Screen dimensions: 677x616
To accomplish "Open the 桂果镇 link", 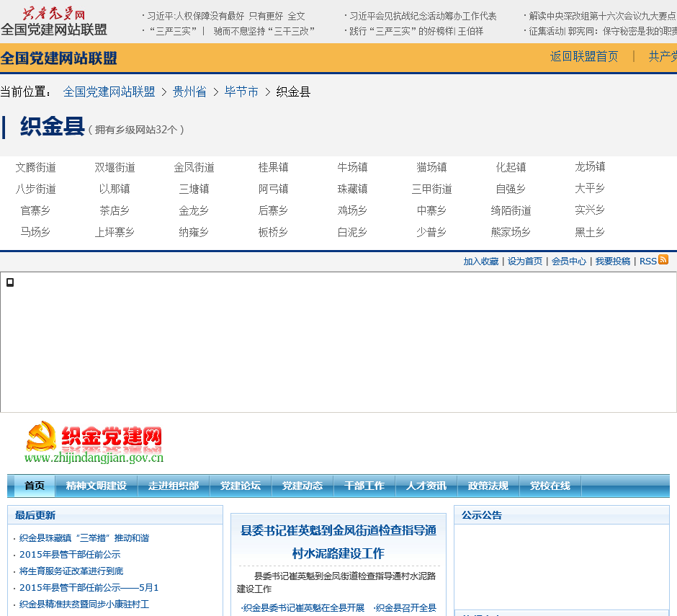I will pyautogui.click(x=273, y=167).
